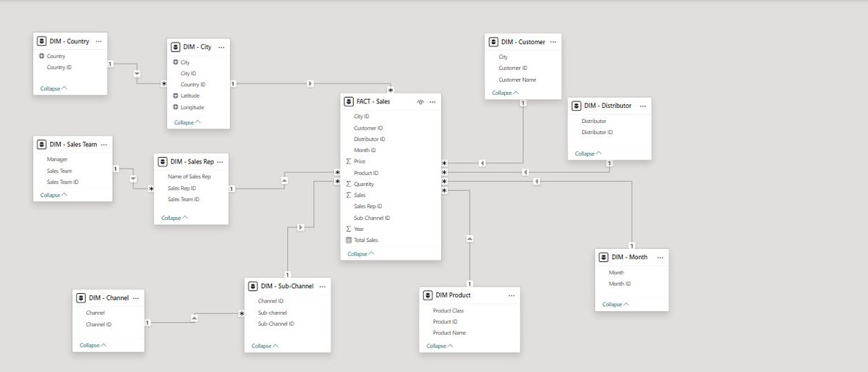The height and width of the screenshot is (372, 868).
Task: Click the DIM - Month table icon
Action: click(604, 257)
